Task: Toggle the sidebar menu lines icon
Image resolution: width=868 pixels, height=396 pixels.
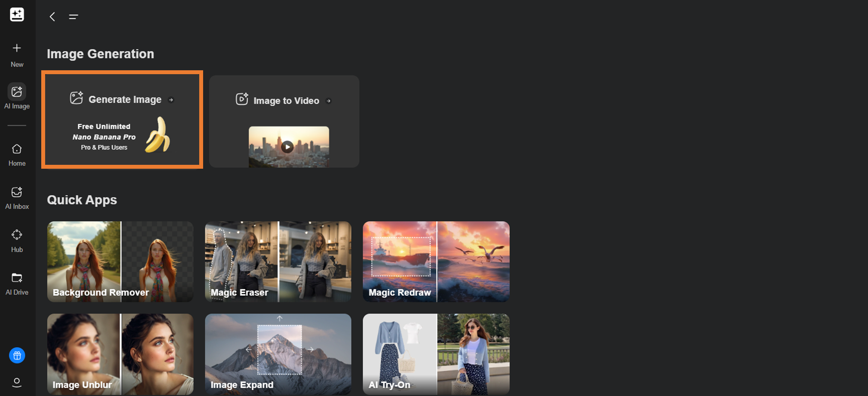Action: [x=73, y=17]
